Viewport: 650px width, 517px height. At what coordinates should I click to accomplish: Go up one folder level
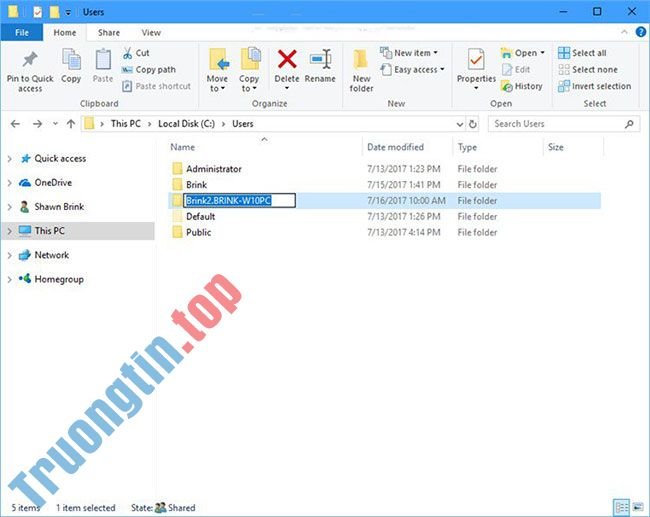[71, 124]
